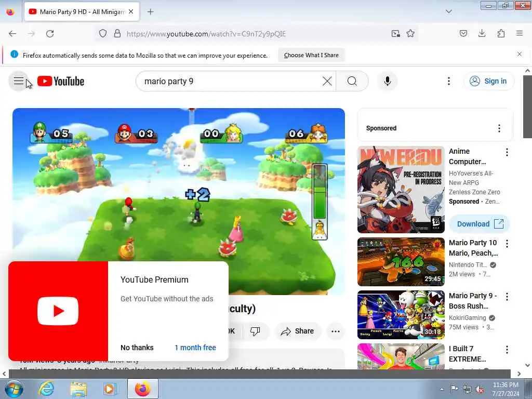The width and height of the screenshot is (532, 399).
Task: Open options for Boss Rush video
Action: click(507, 297)
